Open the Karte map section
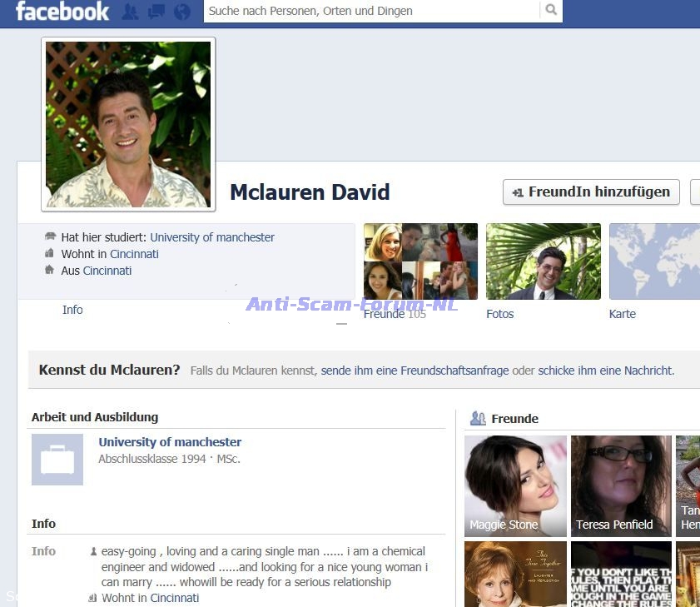The image size is (700, 607). (654, 261)
